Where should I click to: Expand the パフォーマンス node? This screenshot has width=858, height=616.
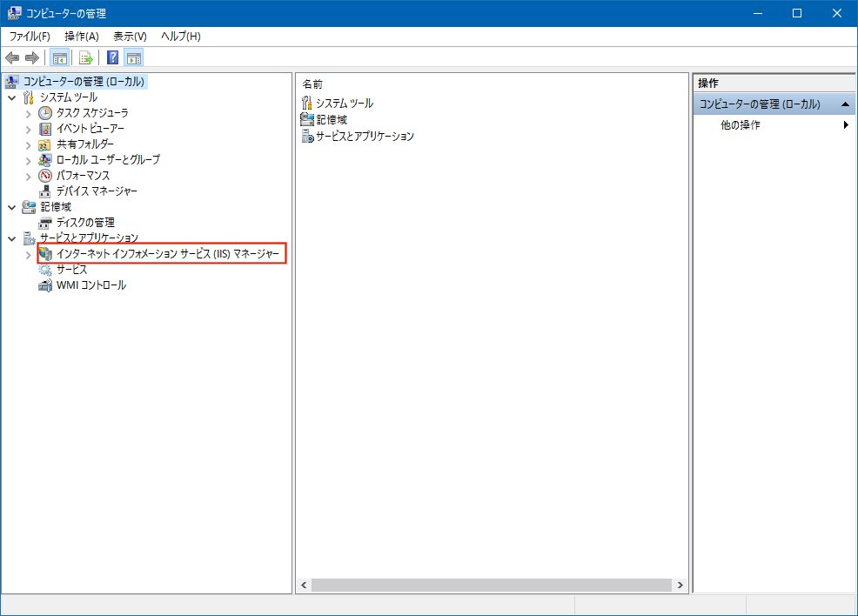point(29,177)
